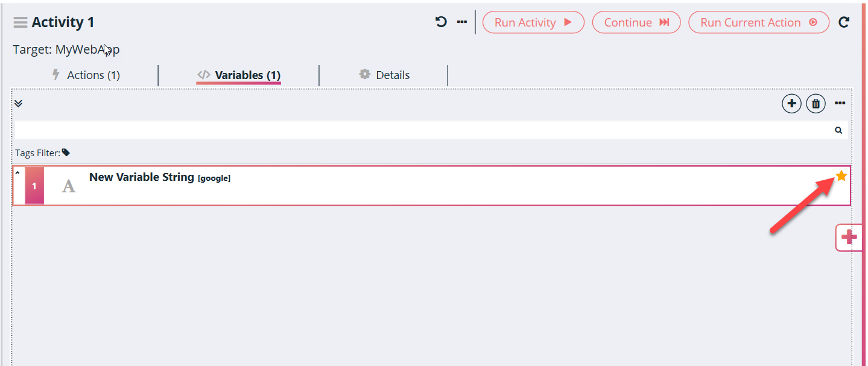This screenshot has width=868, height=366.
Task: Open the activity ellipsis menu next to undo
Action: (x=462, y=22)
